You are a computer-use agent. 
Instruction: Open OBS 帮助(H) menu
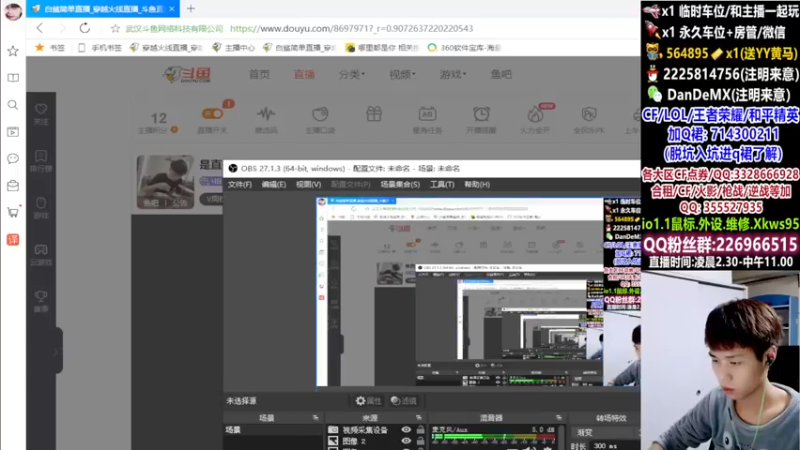pyautogui.click(x=477, y=184)
